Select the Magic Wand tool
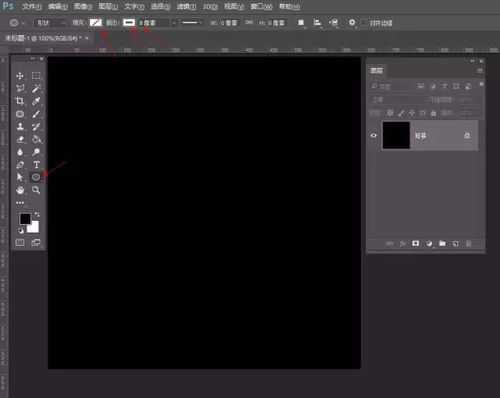 click(36, 88)
